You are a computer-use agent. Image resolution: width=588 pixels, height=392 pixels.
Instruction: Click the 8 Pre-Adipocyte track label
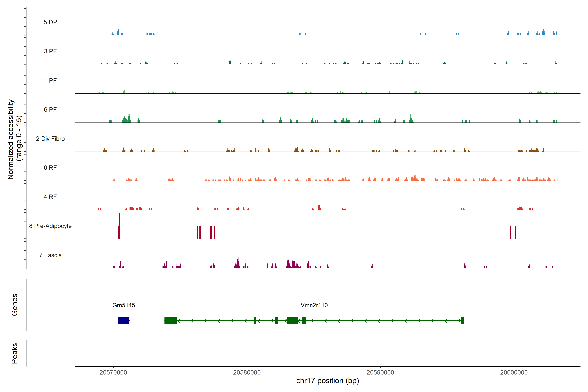point(50,226)
